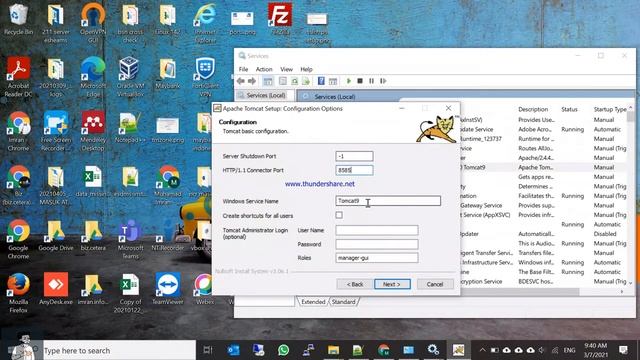Open the Help menu in Services window

click(307, 69)
